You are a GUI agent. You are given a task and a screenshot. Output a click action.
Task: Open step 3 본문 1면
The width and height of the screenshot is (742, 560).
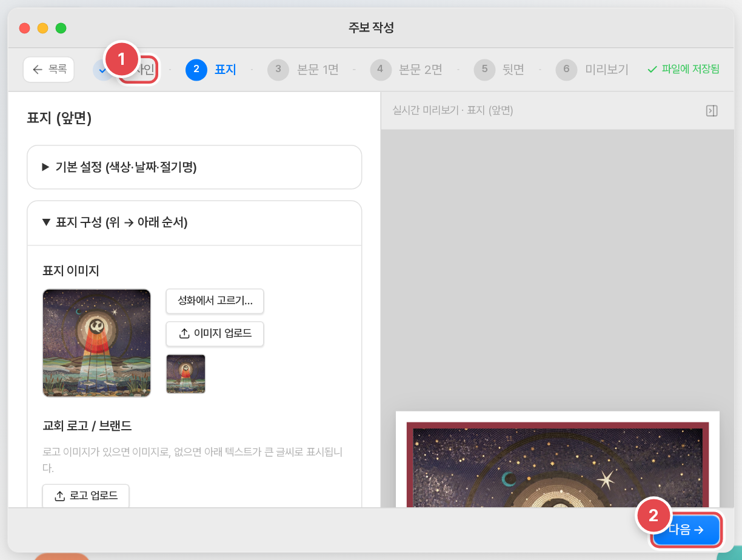[303, 70]
